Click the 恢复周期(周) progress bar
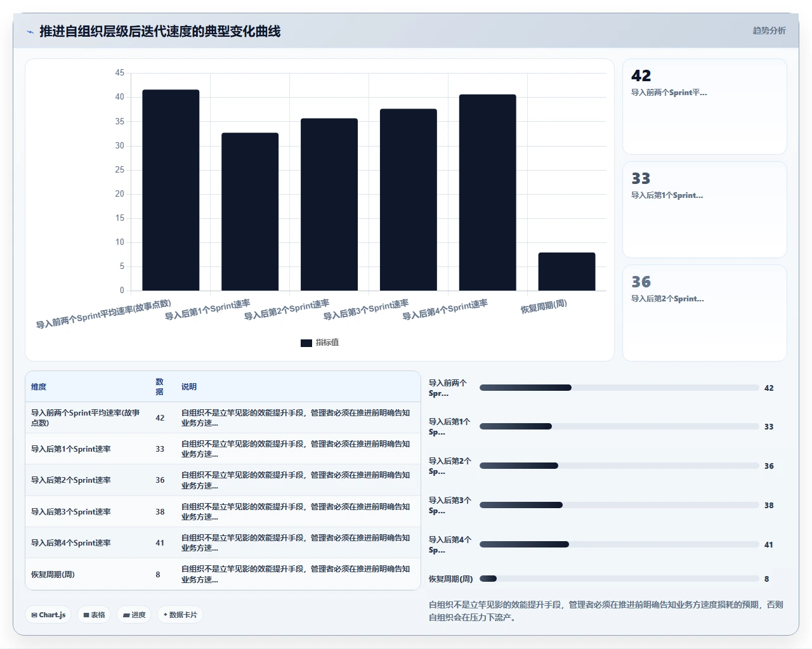 (x=619, y=579)
